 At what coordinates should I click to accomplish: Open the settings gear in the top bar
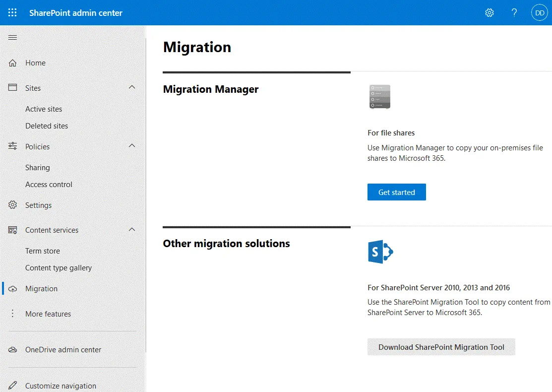pyautogui.click(x=490, y=12)
